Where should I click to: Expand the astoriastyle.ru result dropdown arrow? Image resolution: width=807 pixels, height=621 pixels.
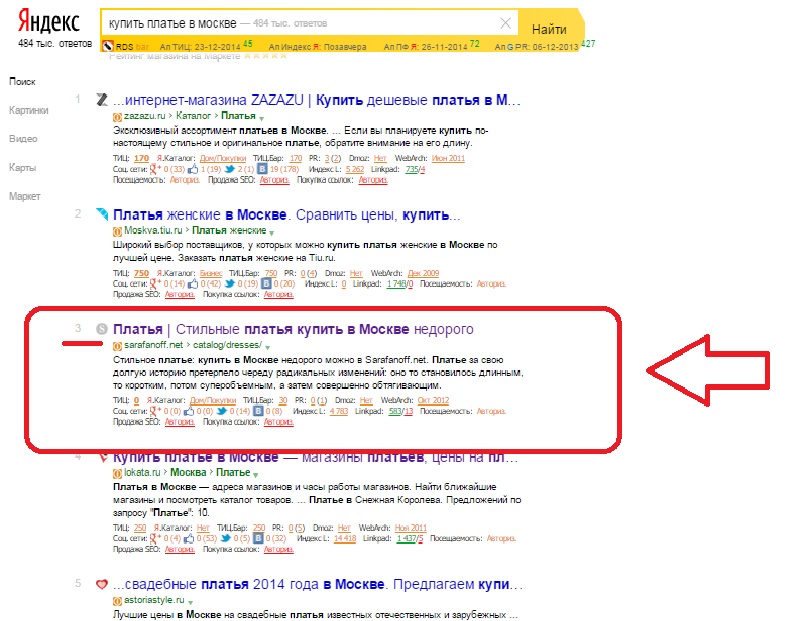[x=190, y=601]
